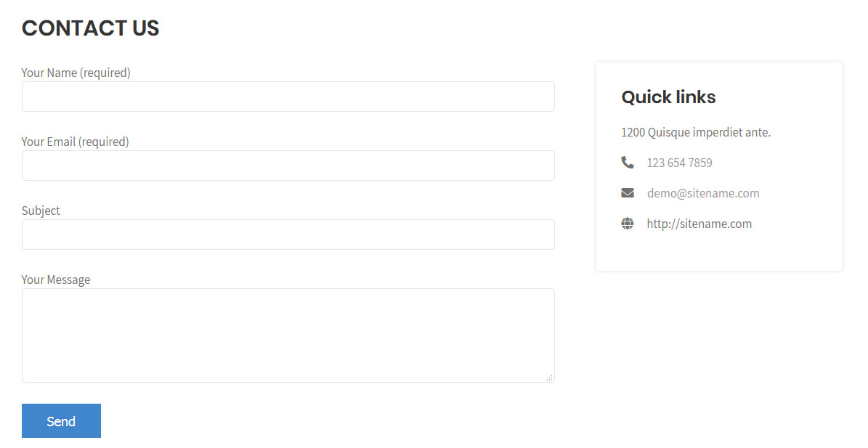
Task: Click the Your Name (required) label
Action: (x=76, y=73)
